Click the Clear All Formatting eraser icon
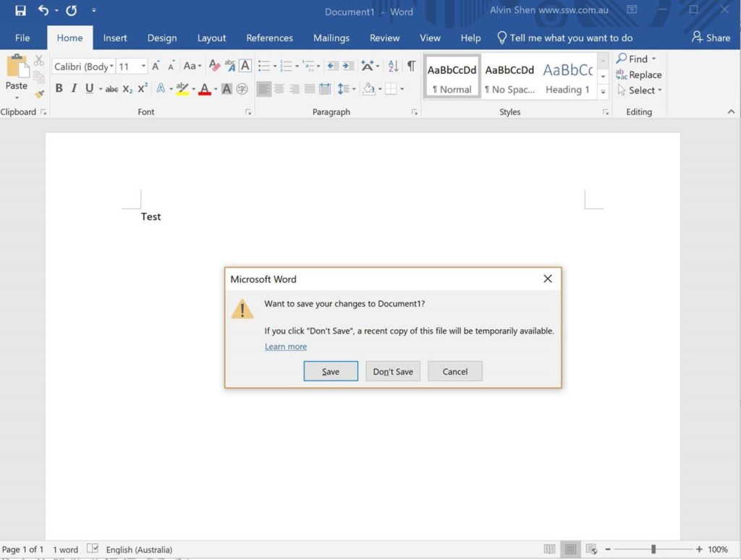Image resolution: width=741 pixels, height=560 pixels. pos(214,67)
